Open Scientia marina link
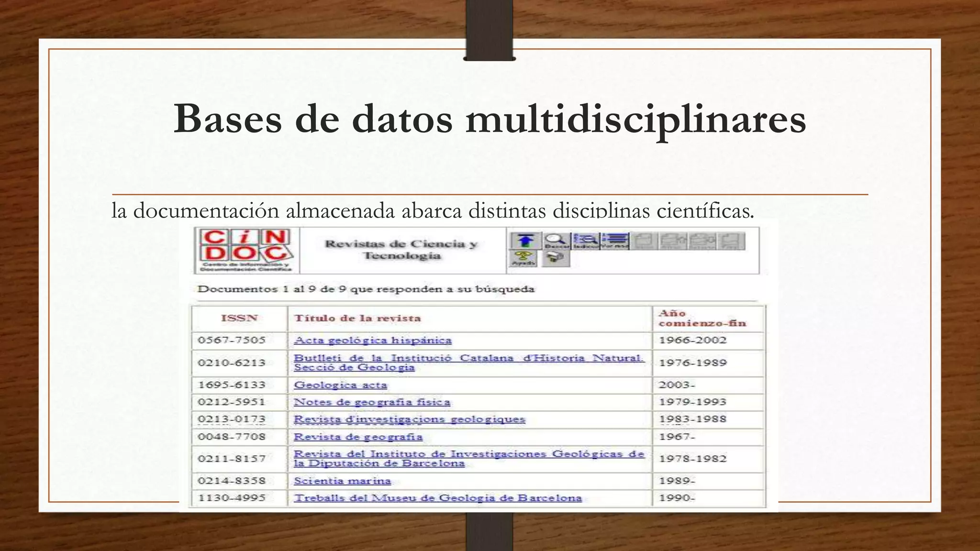 (342, 481)
